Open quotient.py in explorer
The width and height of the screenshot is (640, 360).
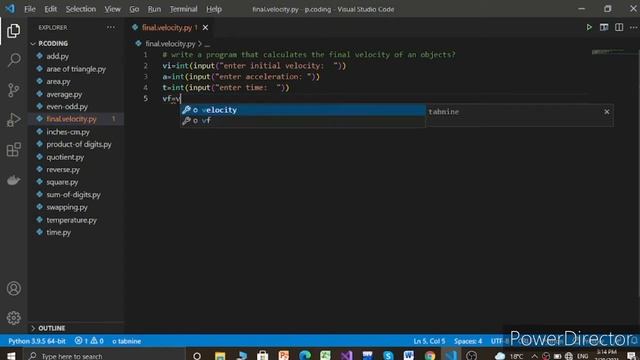point(65,157)
